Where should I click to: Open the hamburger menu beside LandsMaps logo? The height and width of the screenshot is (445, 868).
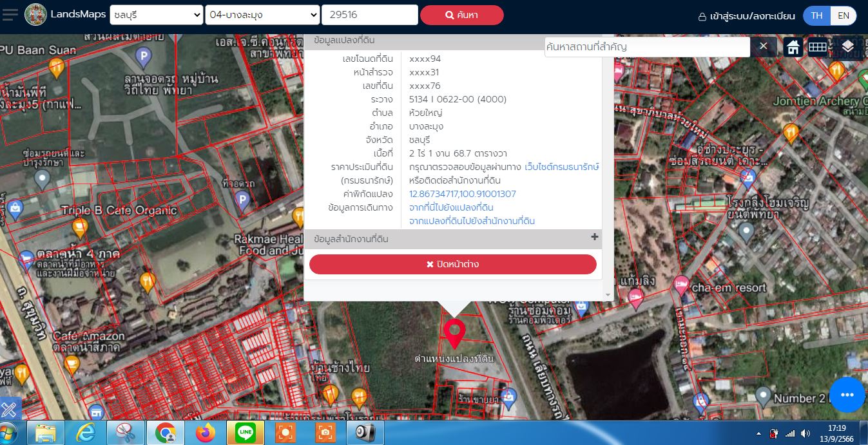point(10,15)
